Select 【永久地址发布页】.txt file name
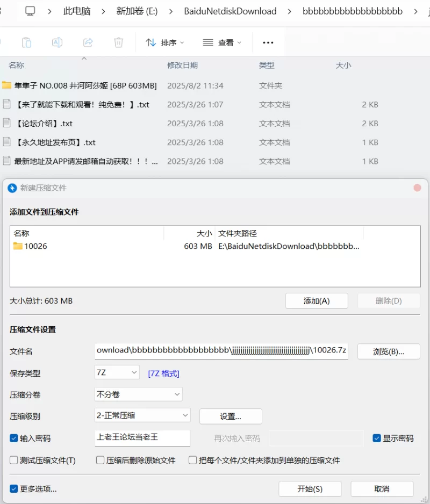 (x=55, y=142)
